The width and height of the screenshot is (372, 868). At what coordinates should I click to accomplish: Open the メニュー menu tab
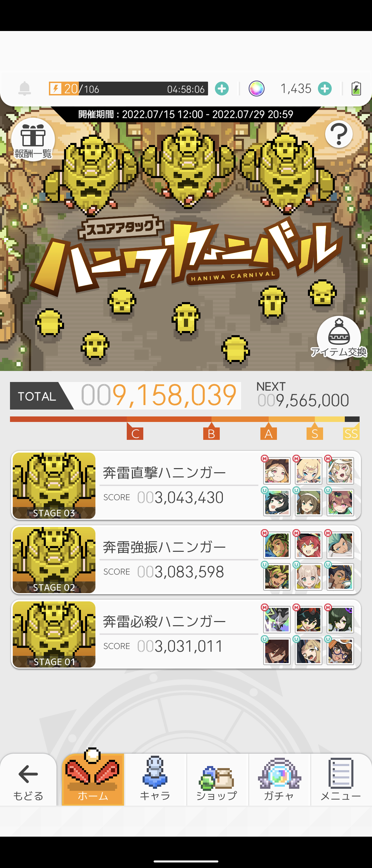(341, 779)
